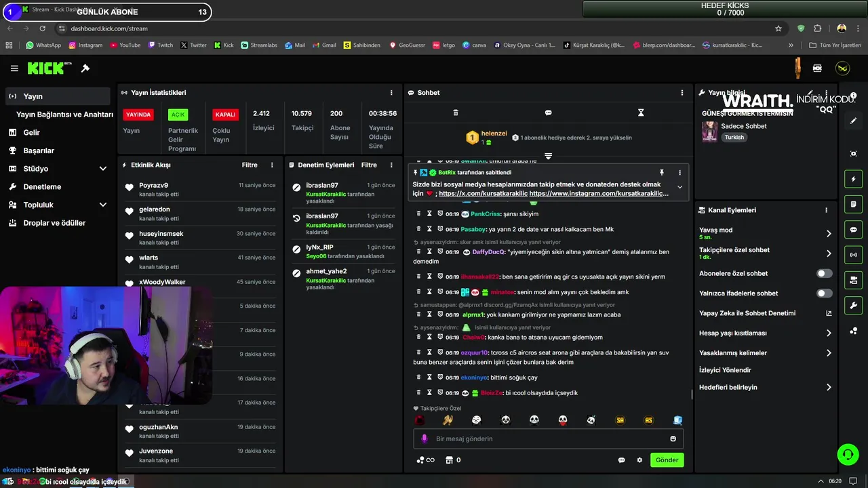Click the points icon with infinity symbol
Image resolution: width=868 pixels, height=488 pixels.
click(x=425, y=460)
